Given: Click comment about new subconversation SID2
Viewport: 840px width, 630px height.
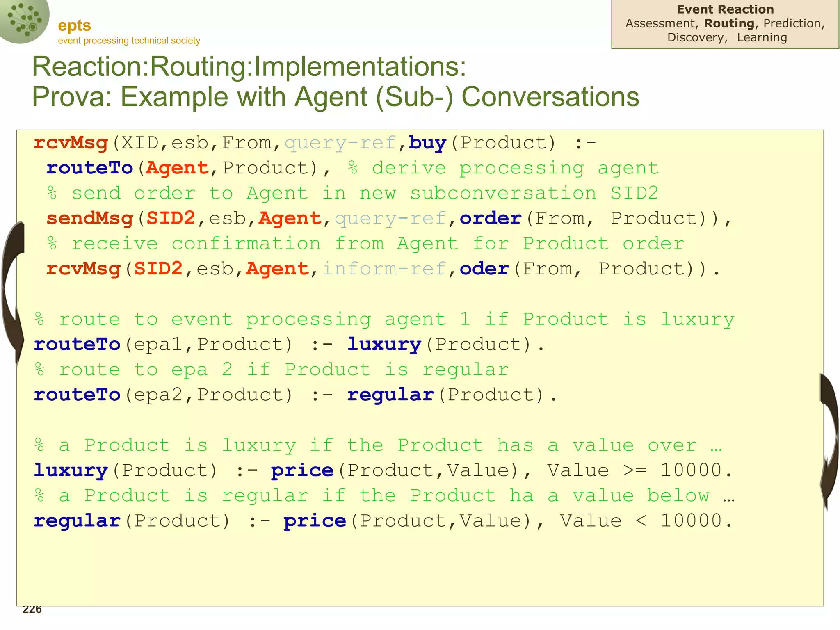Looking at the screenshot, I should [353, 193].
